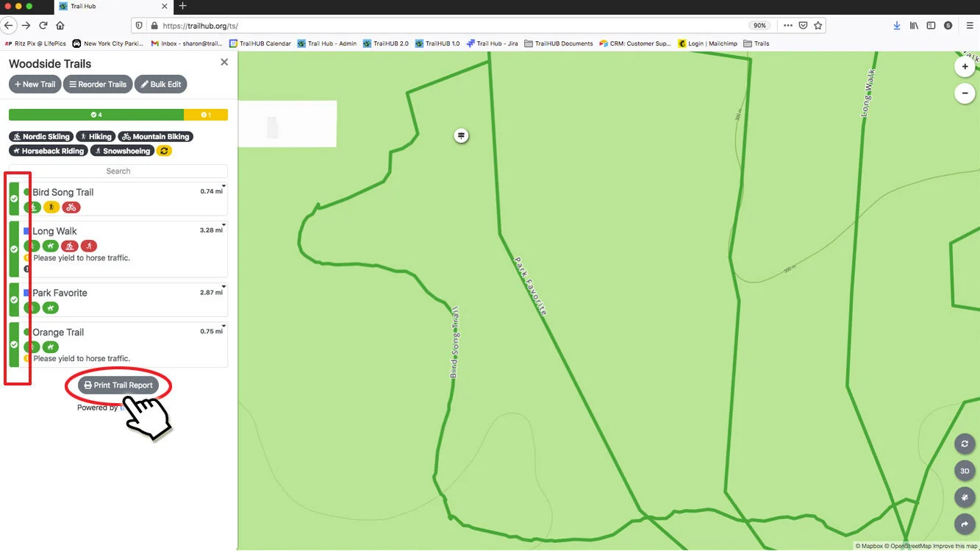The image size is (980, 551).
Task: Click the trail Search field
Action: coord(118,171)
